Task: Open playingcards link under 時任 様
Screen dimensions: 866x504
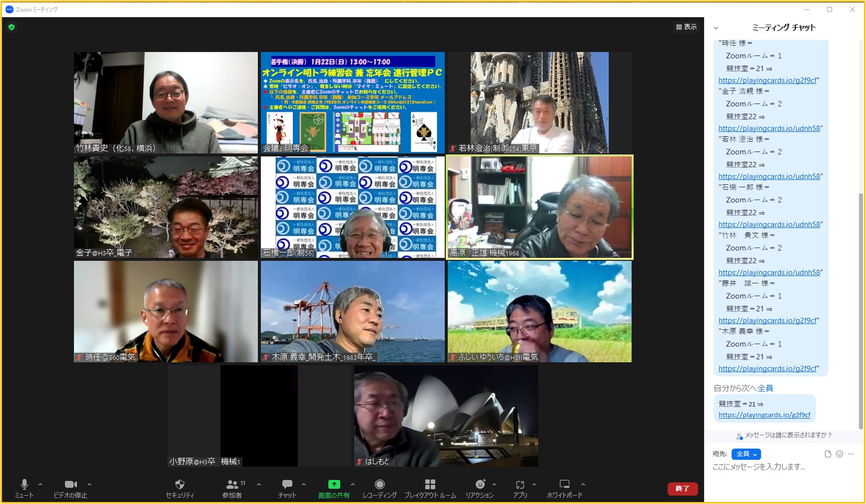Action: pos(767,80)
